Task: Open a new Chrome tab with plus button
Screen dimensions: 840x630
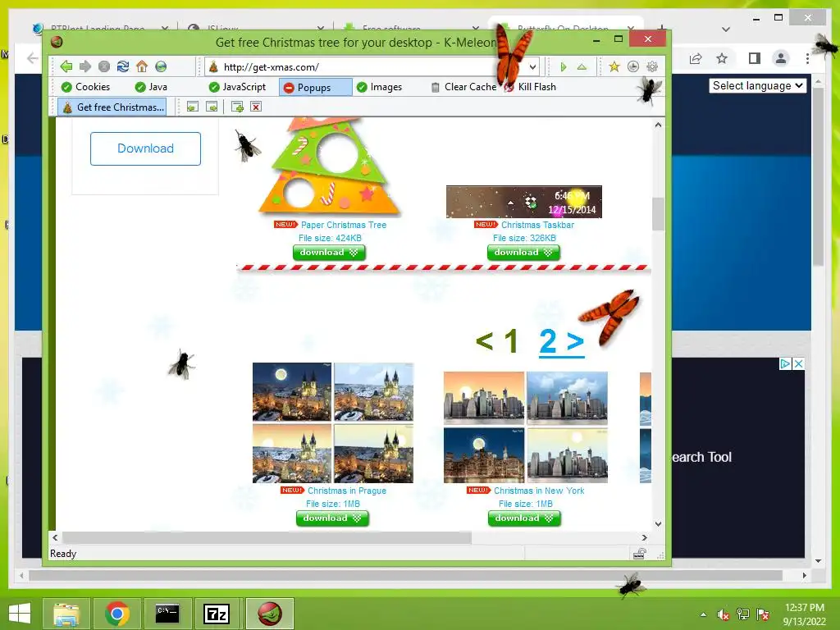Action: pos(662,27)
